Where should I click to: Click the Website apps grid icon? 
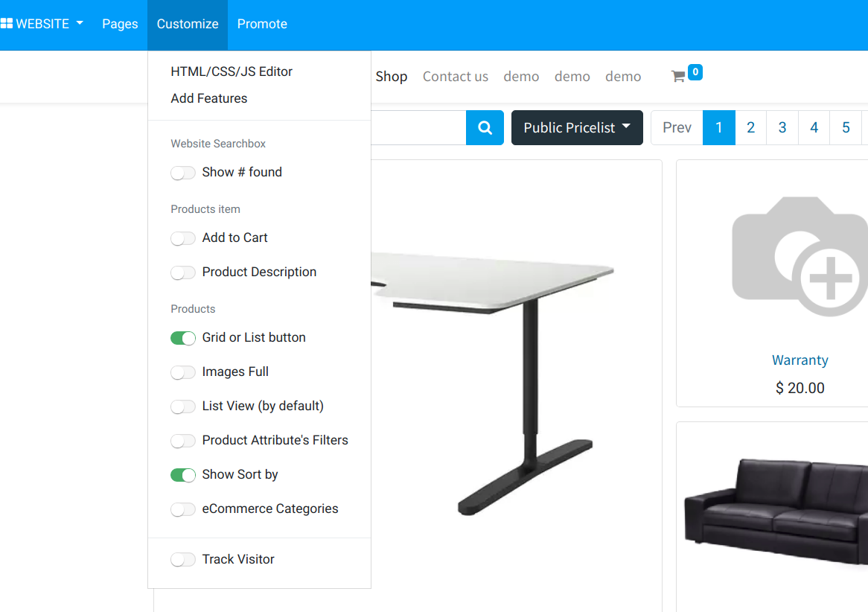tap(7, 24)
